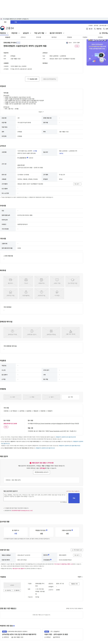Click the 장애인용 화장실 facility icon
The width and height of the screenshot is (108, 644).
point(51,333)
